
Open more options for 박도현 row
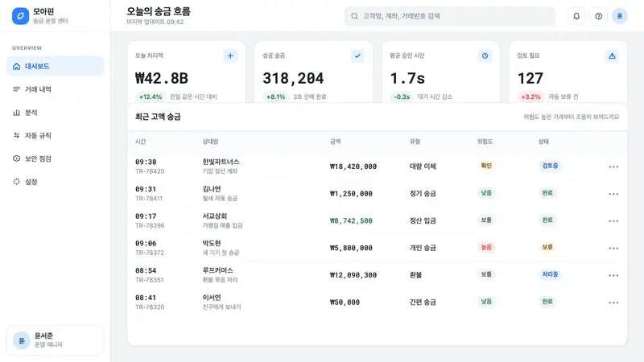click(x=613, y=248)
